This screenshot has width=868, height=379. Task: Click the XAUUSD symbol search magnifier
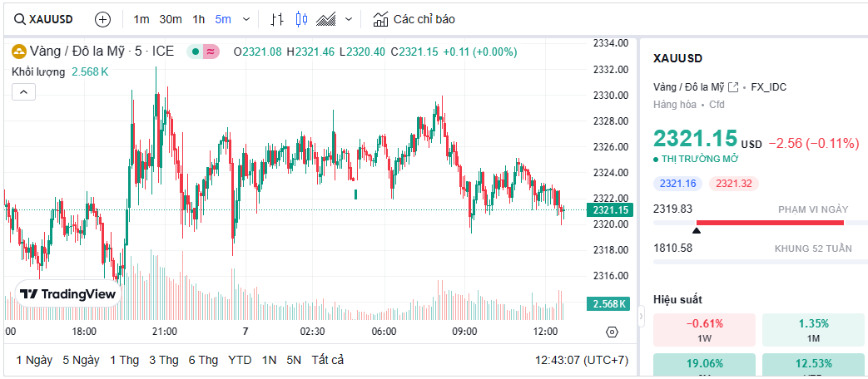pyautogui.click(x=19, y=19)
